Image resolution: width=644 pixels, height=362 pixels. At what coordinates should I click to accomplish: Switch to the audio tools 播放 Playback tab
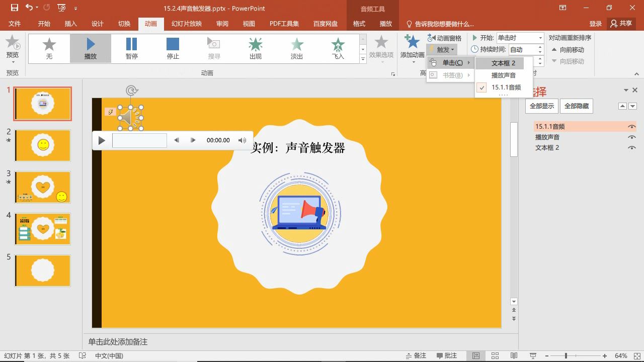point(385,24)
